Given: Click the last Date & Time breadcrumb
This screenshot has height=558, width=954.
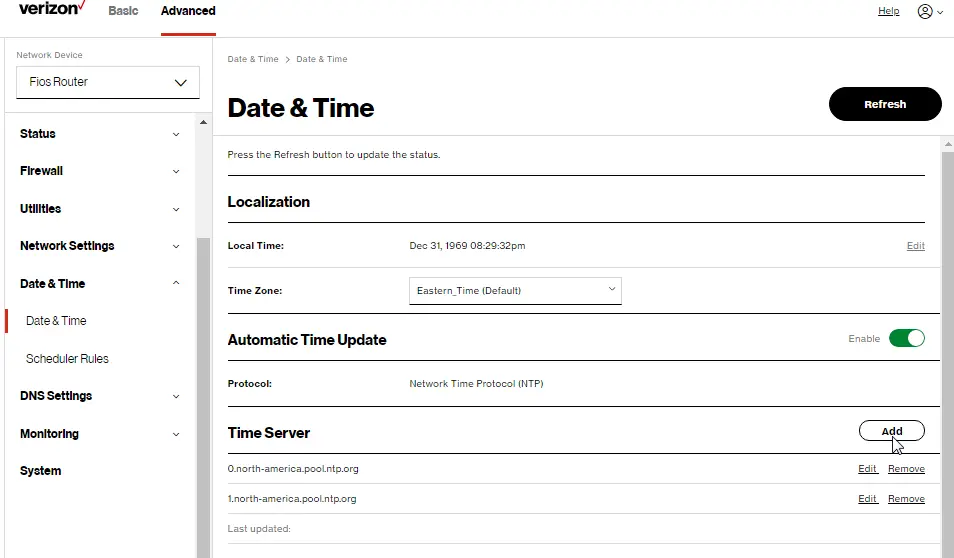Looking at the screenshot, I should (322, 59).
